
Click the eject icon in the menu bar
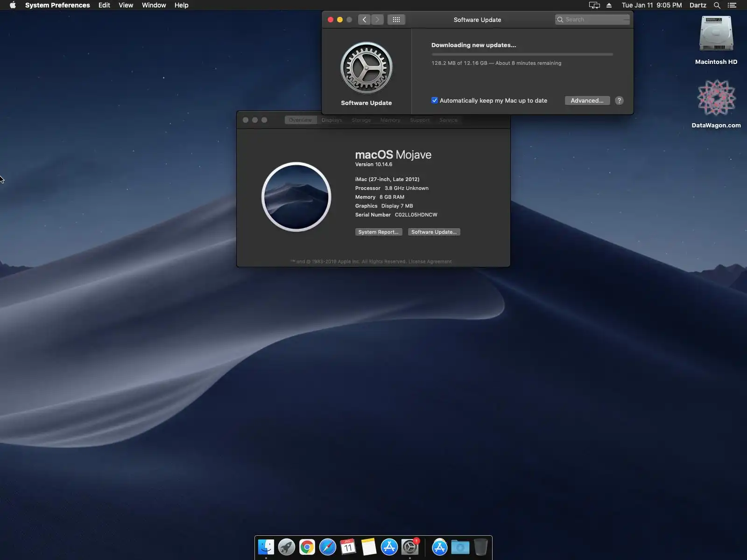(609, 5)
